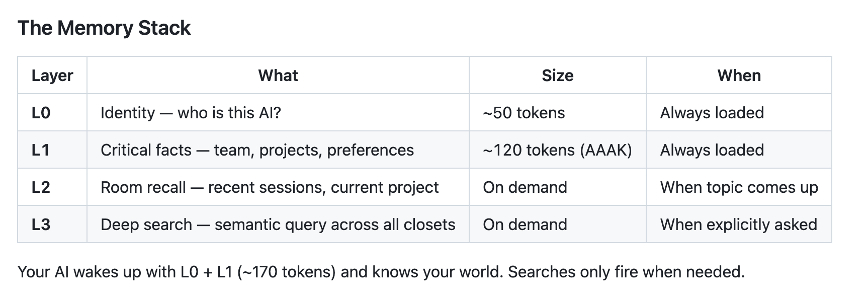868x294 pixels.
Task: Select the "Critical facts" description cell
Action: [278, 150]
